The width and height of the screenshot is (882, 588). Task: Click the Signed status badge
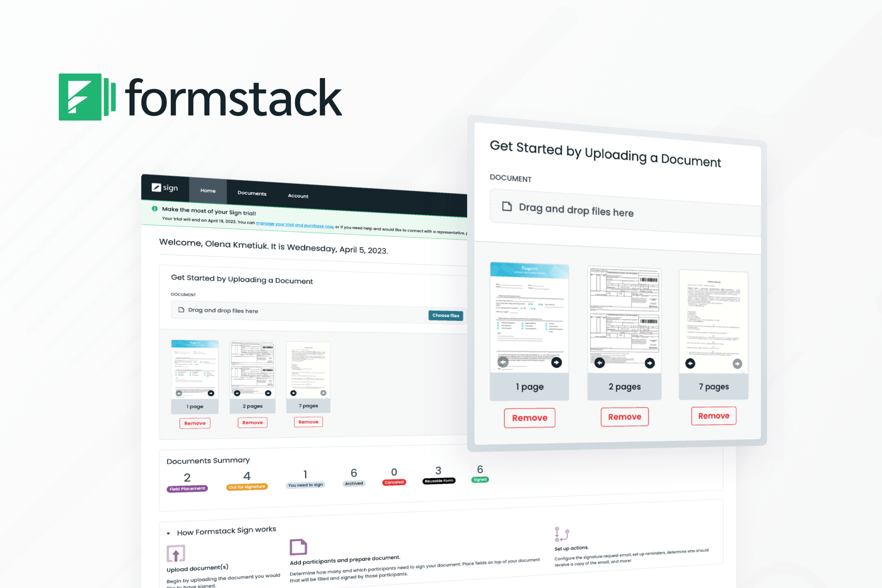tap(480, 480)
